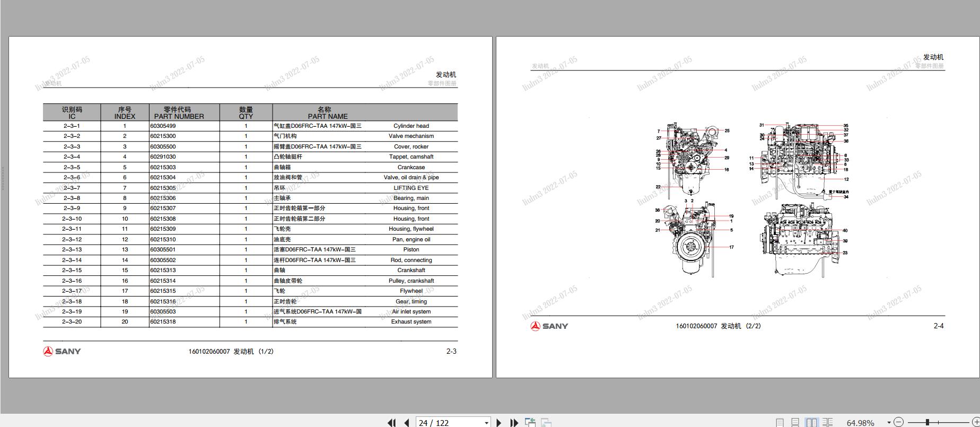Click the next view icon

546,422
